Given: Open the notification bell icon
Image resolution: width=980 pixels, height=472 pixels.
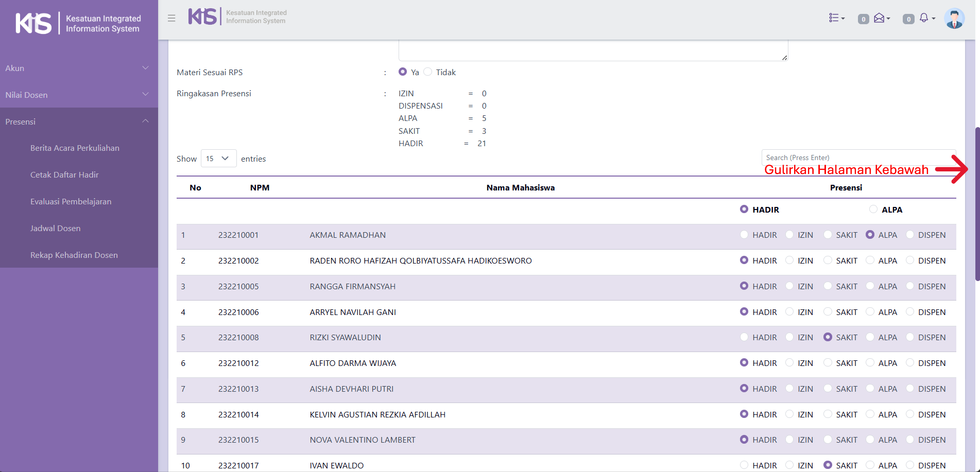Looking at the screenshot, I should coord(924,18).
